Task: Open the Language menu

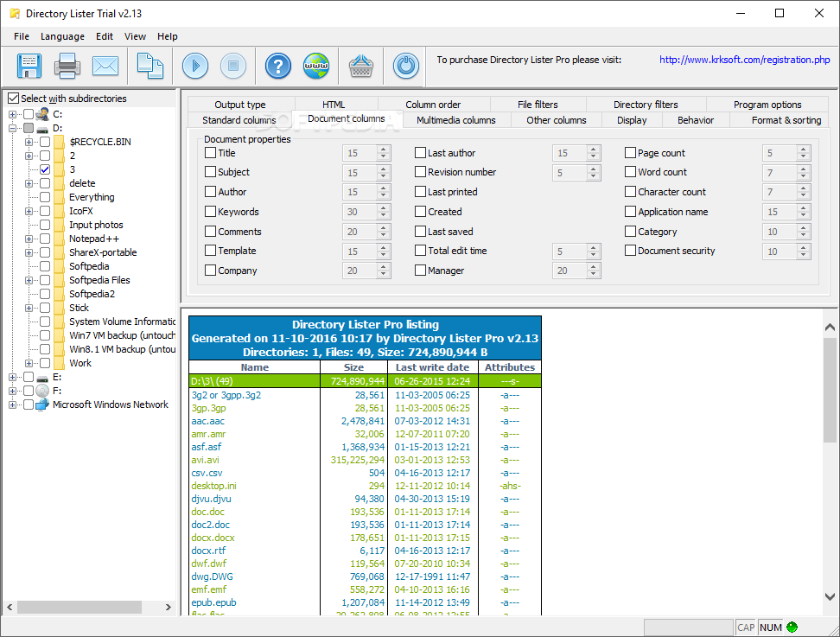Action: pos(63,36)
